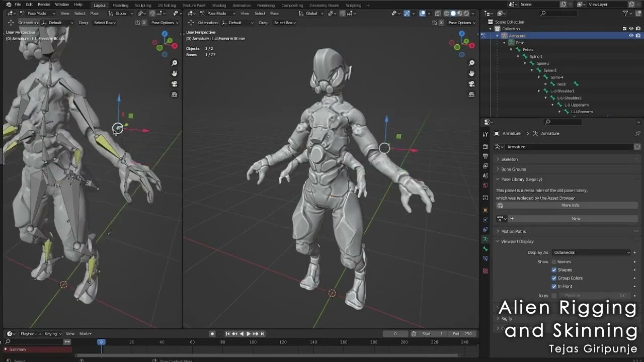Enable the Names checkbox under Viewport Display
Screen dimensions: 644x362
click(554, 261)
